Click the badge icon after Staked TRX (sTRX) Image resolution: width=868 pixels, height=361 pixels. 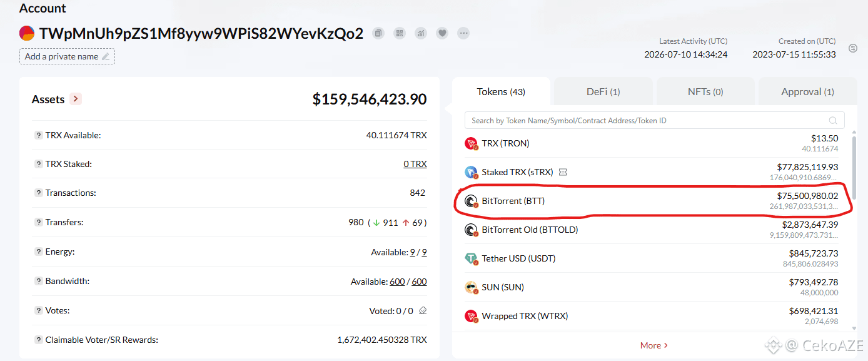[x=563, y=172]
